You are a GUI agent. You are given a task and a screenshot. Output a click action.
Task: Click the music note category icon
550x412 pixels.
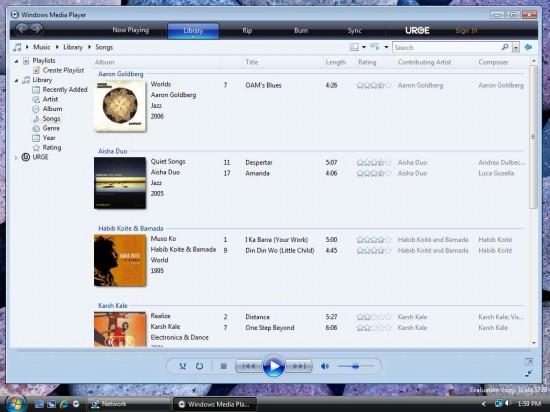[x=17, y=47]
